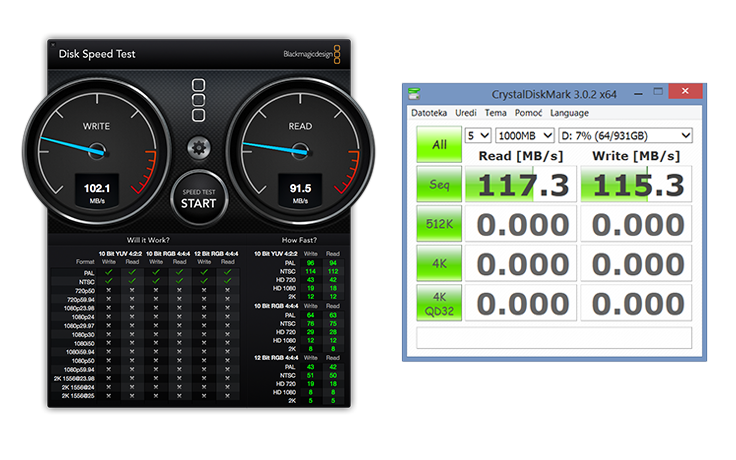736x460 pixels.
Task: Click the 4K QD32 write result 0.000
Action: (x=636, y=303)
